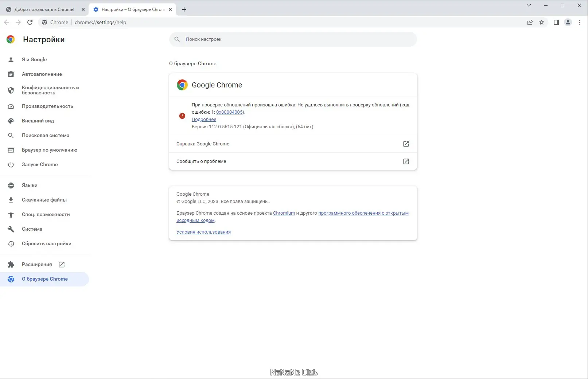Go to Поисковая система settings

coord(45,135)
